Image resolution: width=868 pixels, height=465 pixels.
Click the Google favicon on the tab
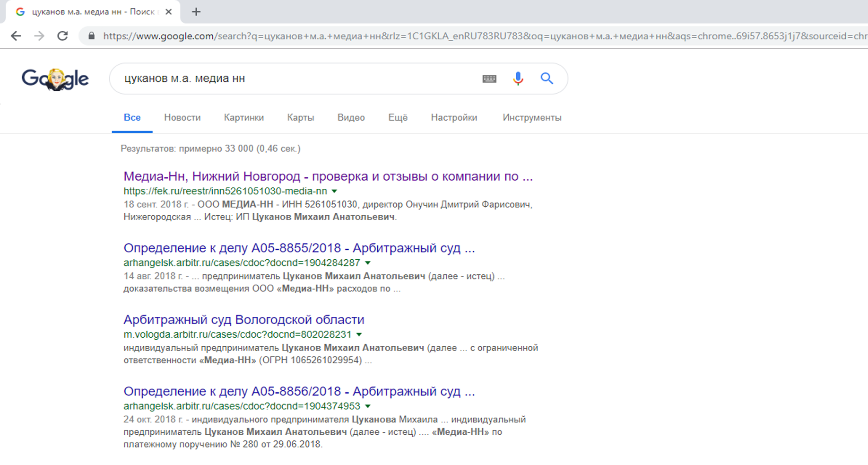coord(20,12)
